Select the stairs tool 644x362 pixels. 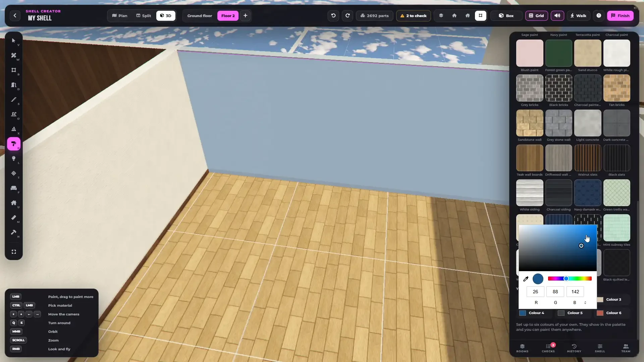[x=14, y=100]
